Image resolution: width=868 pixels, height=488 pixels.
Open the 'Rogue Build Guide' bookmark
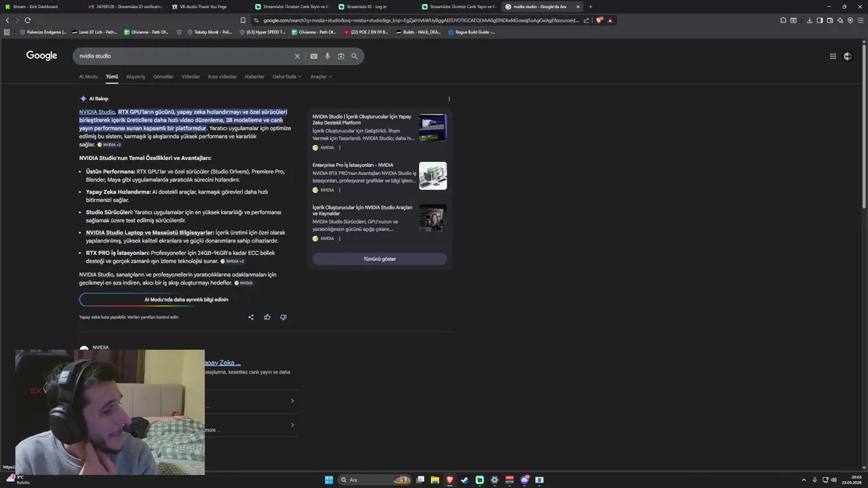point(472,32)
